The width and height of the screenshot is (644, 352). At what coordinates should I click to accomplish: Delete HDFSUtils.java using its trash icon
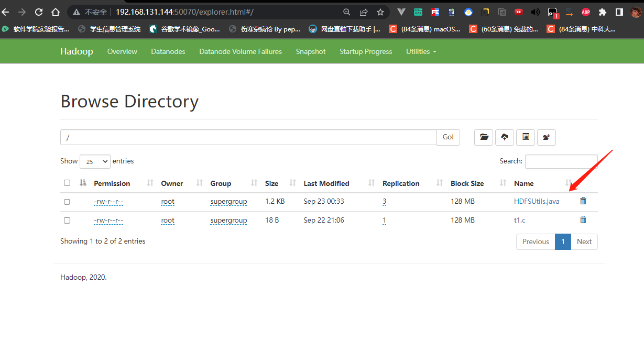click(583, 201)
